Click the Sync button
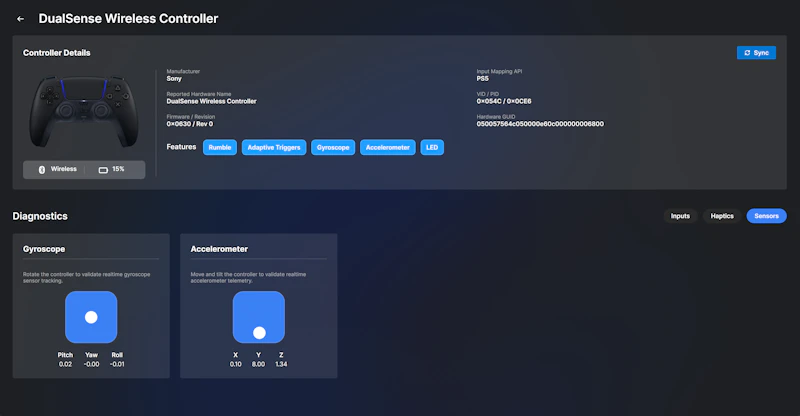The image size is (800, 416). pyautogui.click(x=756, y=53)
